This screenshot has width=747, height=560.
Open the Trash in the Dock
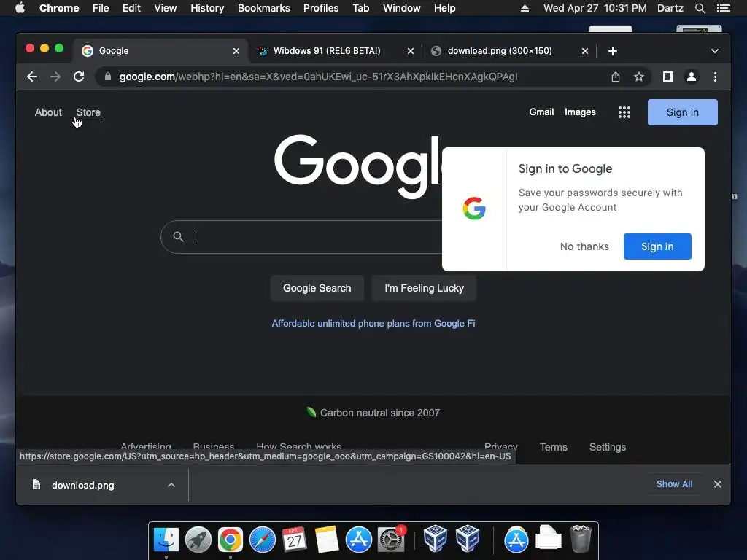tap(580, 539)
